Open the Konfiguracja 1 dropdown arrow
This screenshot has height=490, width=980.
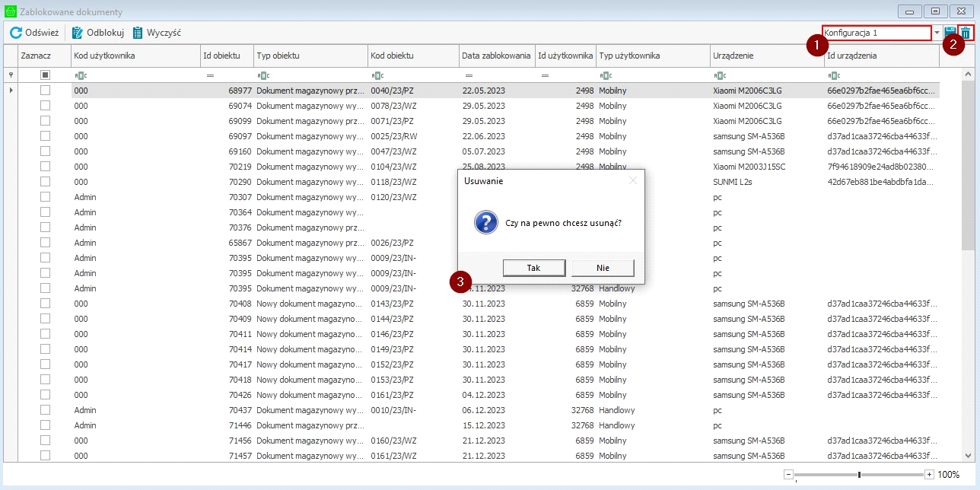coord(937,33)
